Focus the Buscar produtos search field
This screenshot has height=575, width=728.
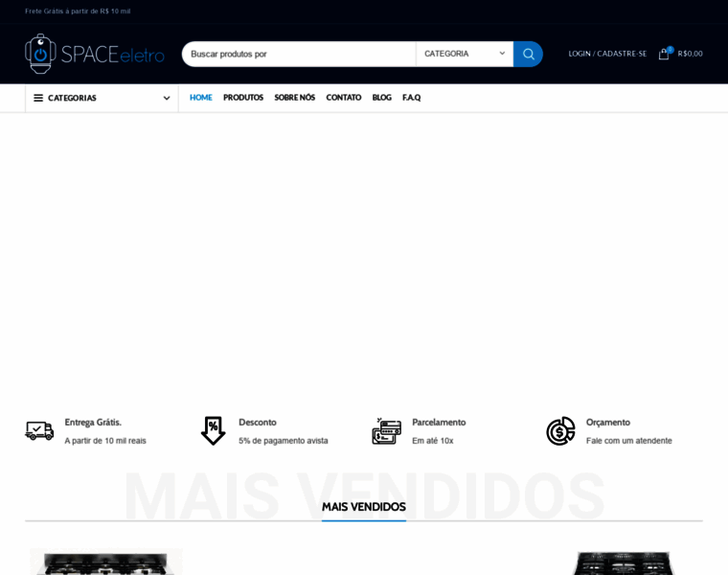tap(299, 54)
